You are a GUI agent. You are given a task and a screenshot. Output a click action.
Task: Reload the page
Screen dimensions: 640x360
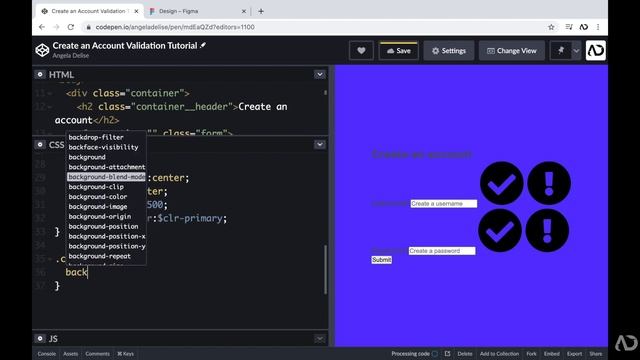point(71,27)
